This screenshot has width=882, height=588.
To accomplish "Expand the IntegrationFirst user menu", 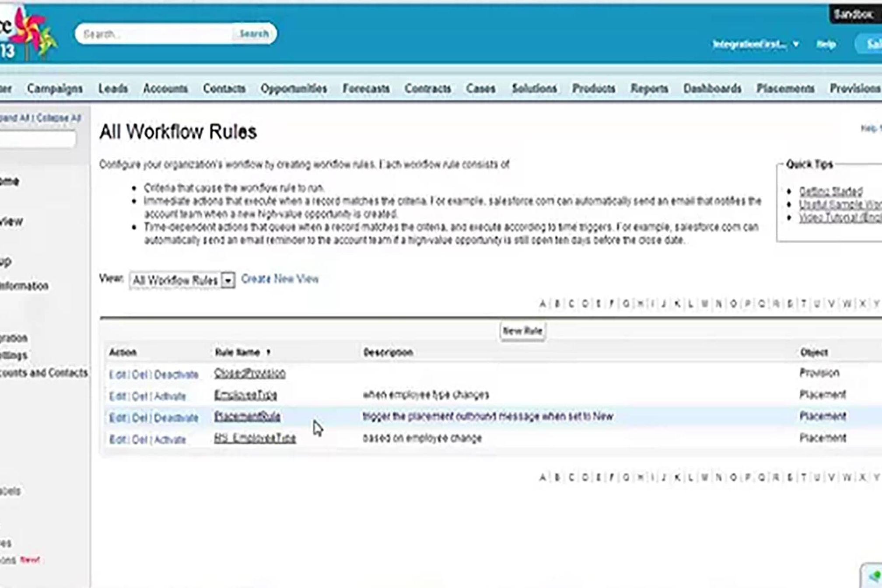I will [x=796, y=44].
